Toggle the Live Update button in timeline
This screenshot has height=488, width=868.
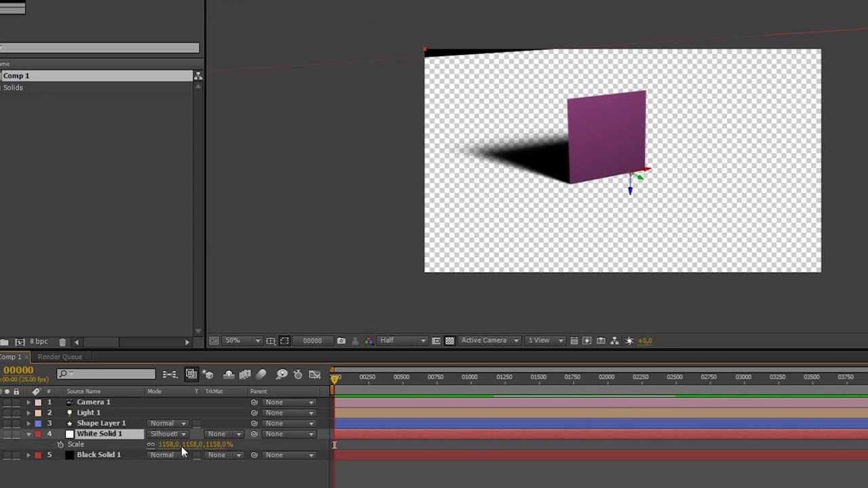click(x=191, y=374)
